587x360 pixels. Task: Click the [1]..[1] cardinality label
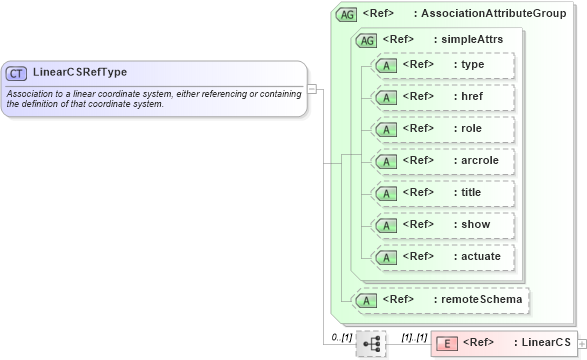coord(414,337)
